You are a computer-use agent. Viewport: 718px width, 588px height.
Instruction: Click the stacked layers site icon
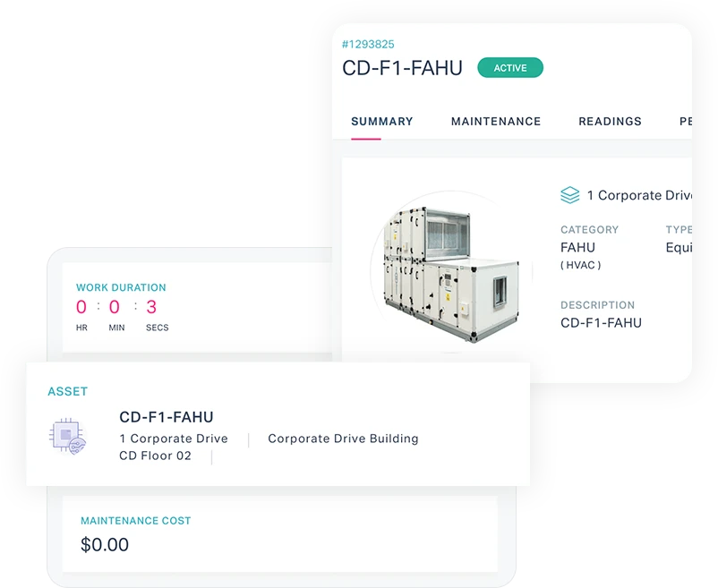[x=569, y=195]
